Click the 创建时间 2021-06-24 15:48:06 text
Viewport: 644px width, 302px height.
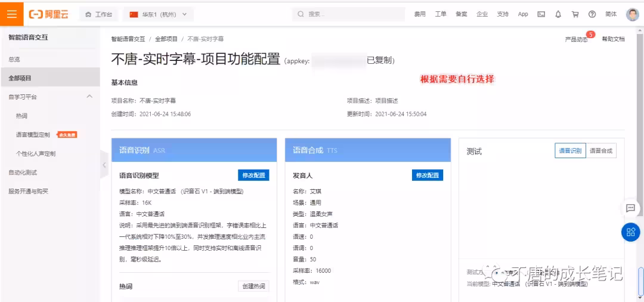[151, 114]
